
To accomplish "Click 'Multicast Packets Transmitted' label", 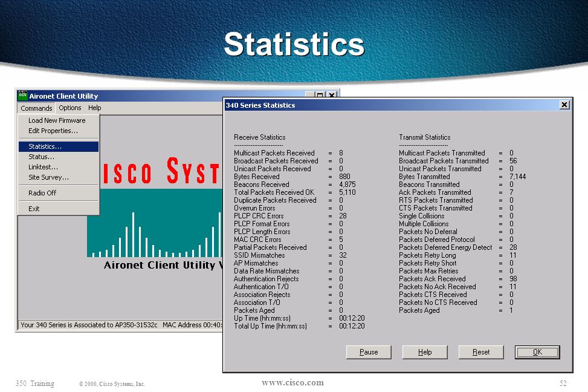I will point(442,153).
